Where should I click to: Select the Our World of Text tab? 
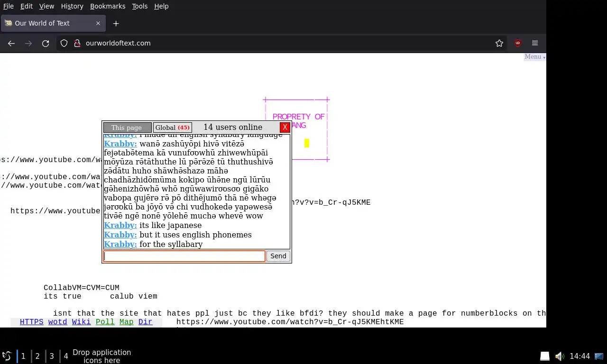tap(52, 23)
